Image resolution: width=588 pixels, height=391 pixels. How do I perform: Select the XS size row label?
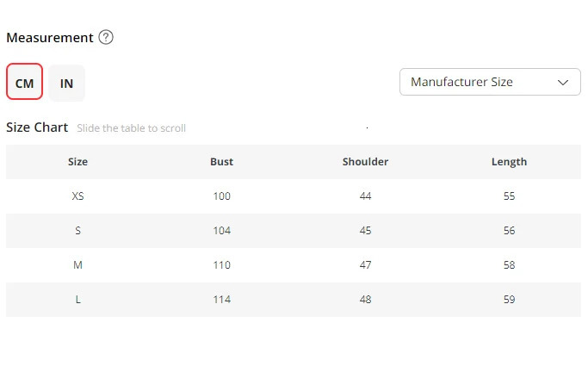78,196
